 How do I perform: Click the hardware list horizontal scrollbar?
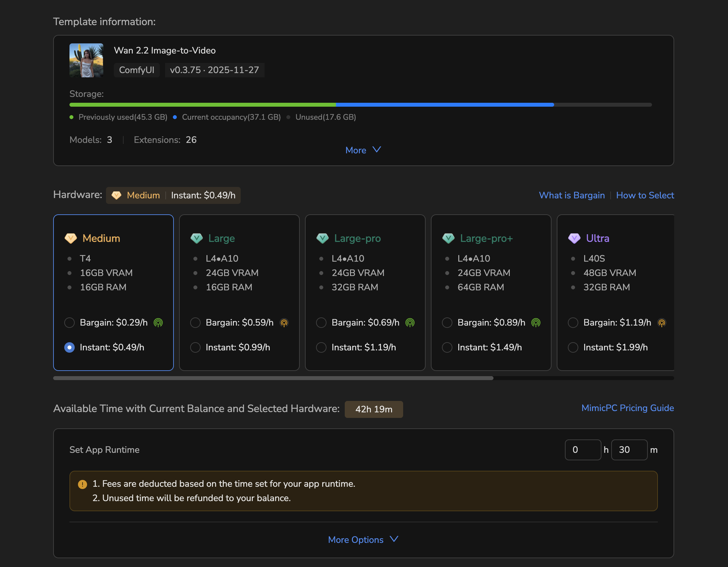(273, 378)
